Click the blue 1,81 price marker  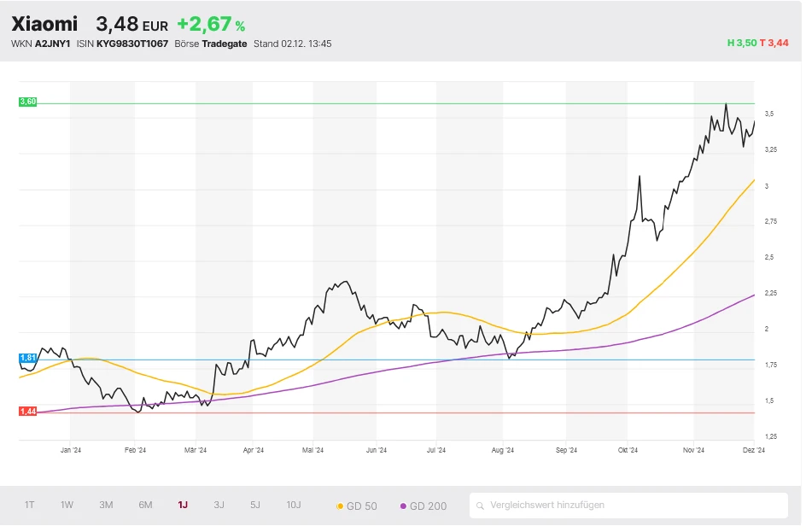coord(27,358)
